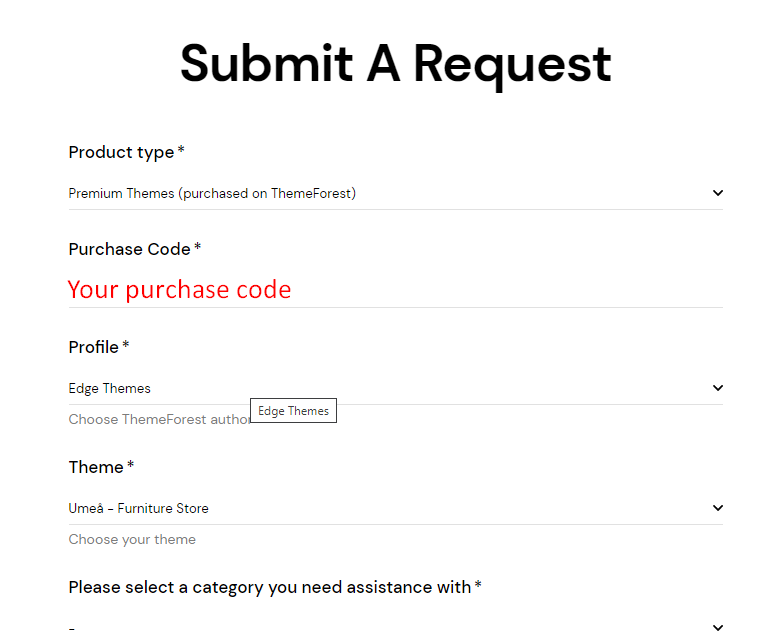Click the Profile field label
This screenshot has height=635, width=763.
[99, 347]
